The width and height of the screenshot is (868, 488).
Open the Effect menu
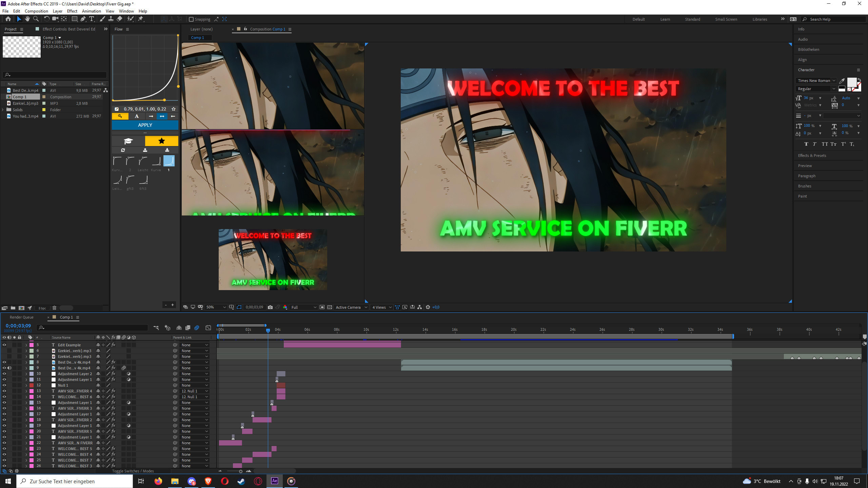pyautogui.click(x=72, y=11)
